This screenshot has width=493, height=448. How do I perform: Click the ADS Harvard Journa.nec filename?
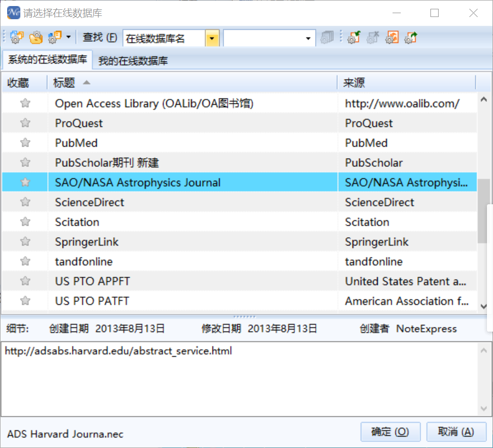pos(65,434)
